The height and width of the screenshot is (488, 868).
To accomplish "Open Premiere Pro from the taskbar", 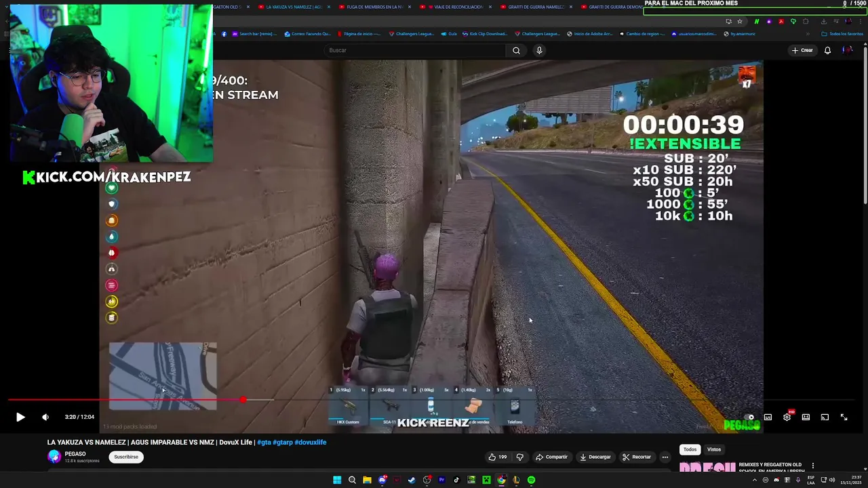I will point(441,480).
